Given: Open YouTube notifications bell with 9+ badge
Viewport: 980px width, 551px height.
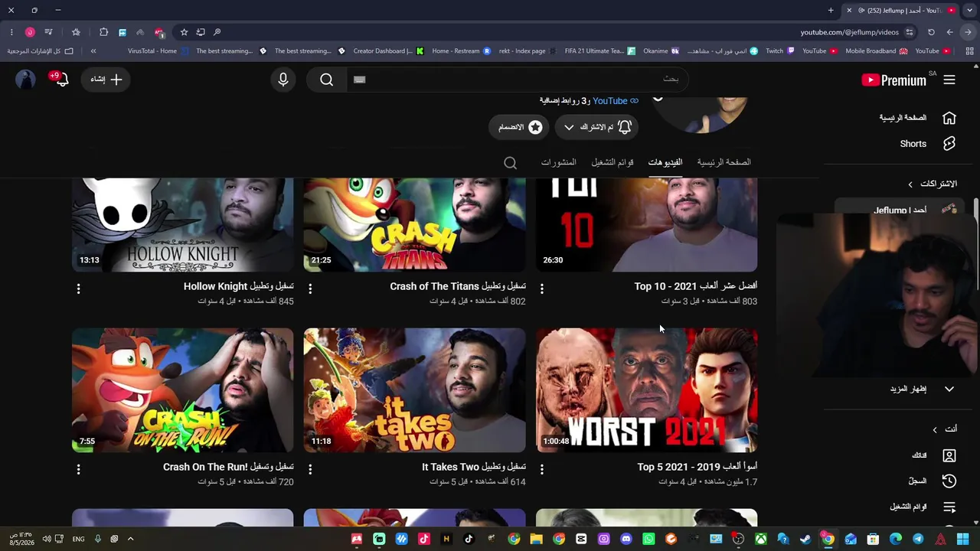Looking at the screenshot, I should 60,79.
